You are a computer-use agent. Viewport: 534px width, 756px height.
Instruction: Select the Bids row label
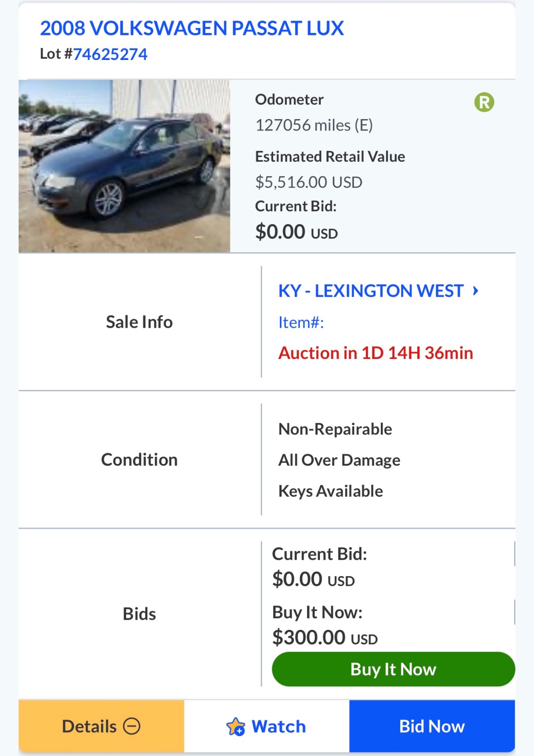(x=139, y=614)
